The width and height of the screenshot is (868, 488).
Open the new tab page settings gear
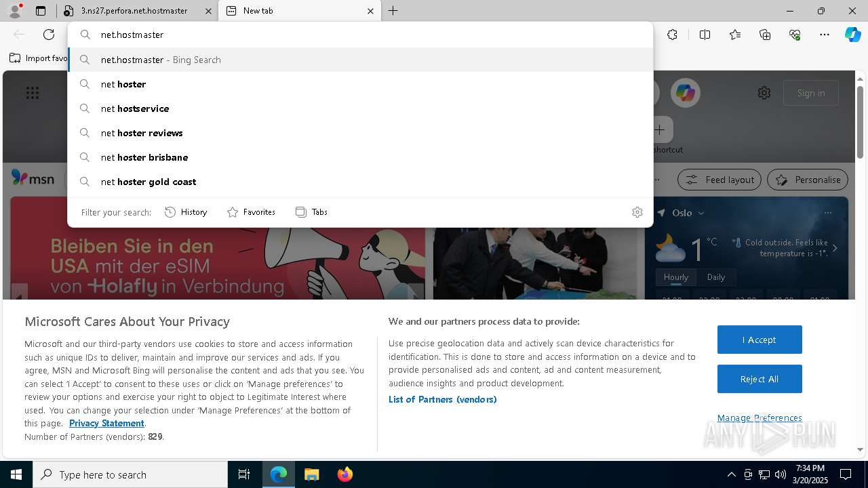point(764,93)
